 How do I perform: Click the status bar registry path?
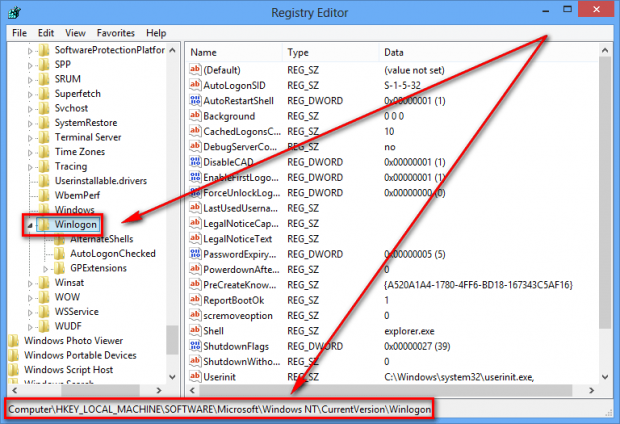pos(219,409)
